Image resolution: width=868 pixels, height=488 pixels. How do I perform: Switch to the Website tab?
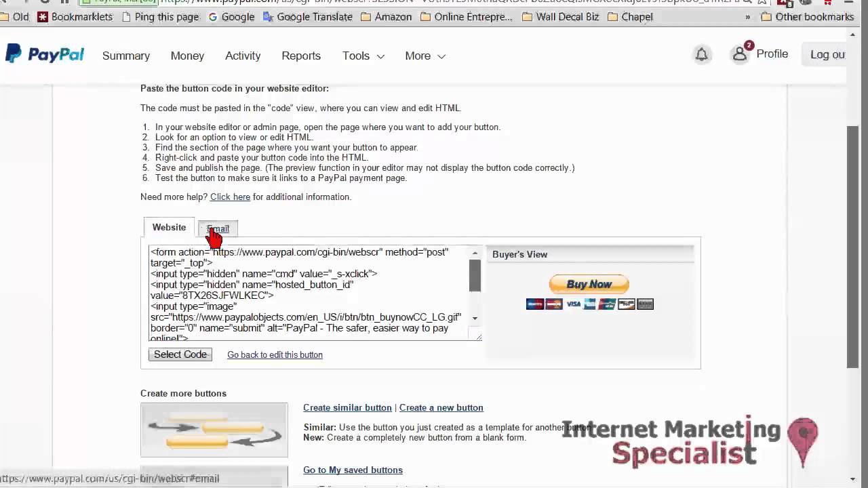169,227
